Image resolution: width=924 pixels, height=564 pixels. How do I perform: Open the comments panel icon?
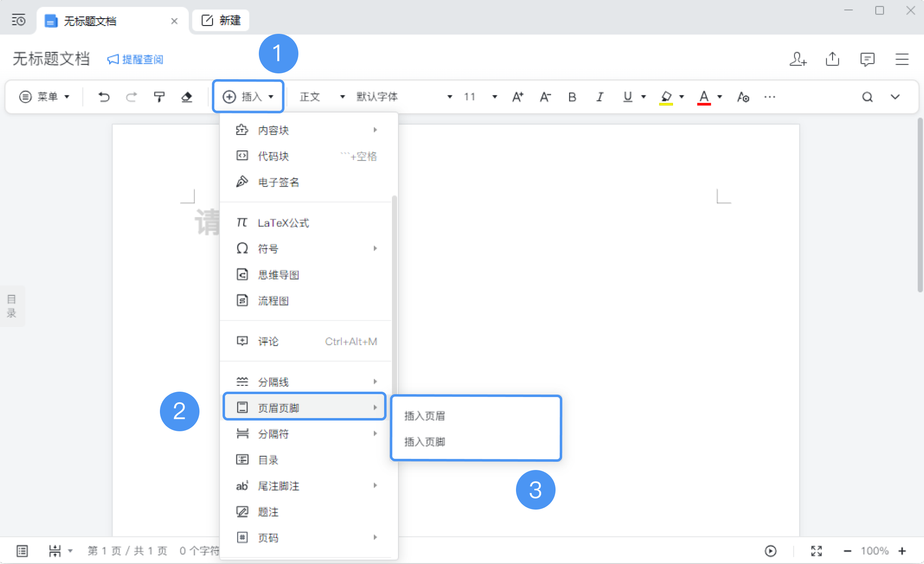868,59
